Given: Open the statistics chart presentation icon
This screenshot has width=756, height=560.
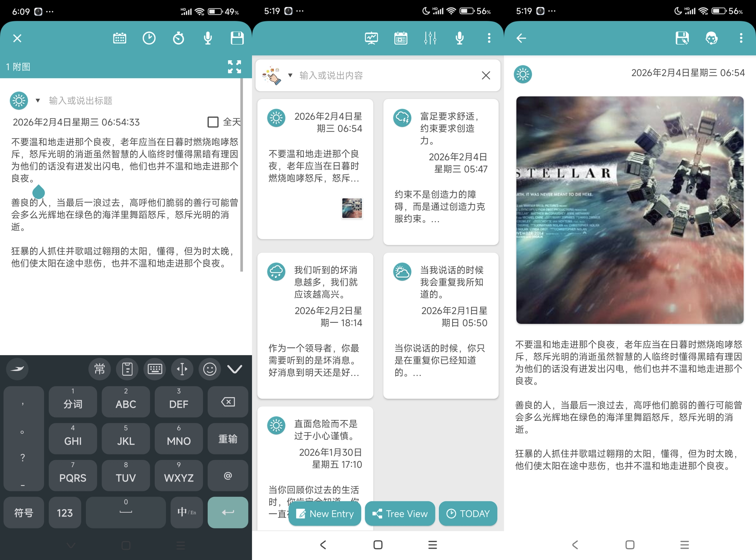Looking at the screenshot, I should (x=371, y=38).
